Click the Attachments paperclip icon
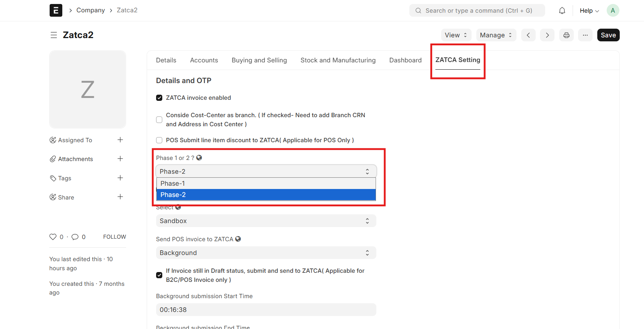 pyautogui.click(x=53, y=159)
